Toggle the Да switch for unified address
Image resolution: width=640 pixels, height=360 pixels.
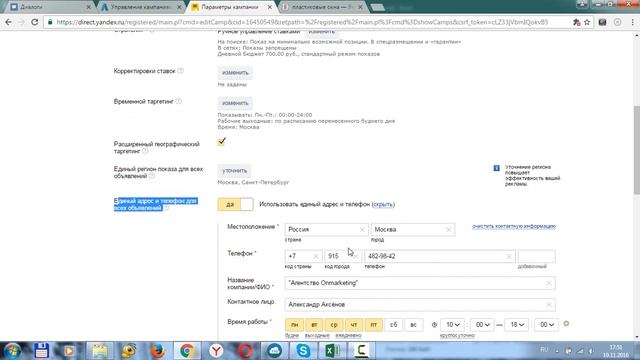[236, 204]
